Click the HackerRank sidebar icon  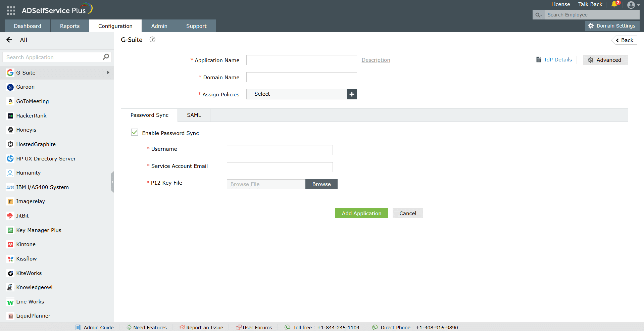click(10, 115)
